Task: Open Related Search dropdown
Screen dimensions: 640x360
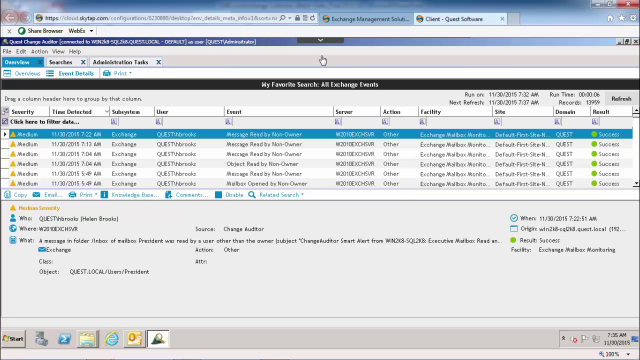Action: [x=276, y=195]
